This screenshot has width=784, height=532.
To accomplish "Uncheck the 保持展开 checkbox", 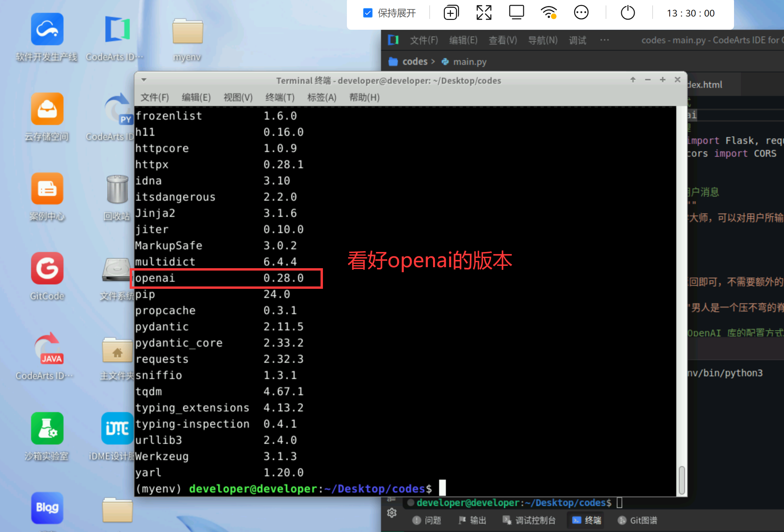I will (x=368, y=13).
